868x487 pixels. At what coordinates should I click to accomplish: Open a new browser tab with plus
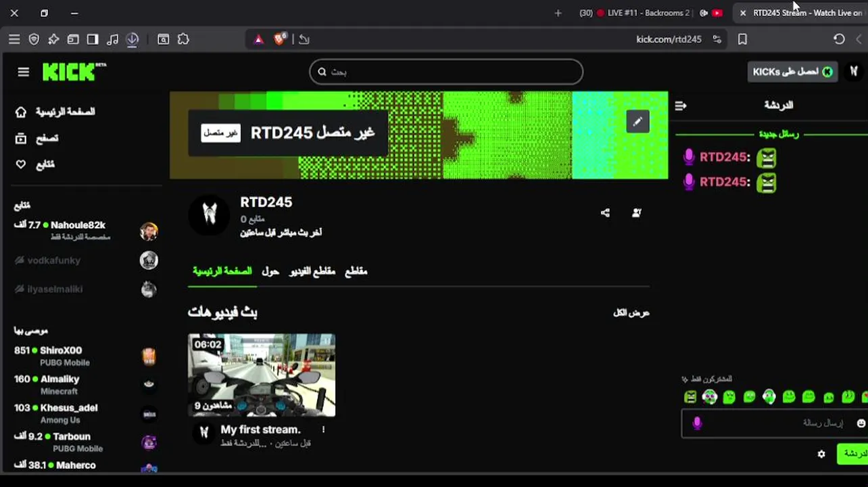558,13
